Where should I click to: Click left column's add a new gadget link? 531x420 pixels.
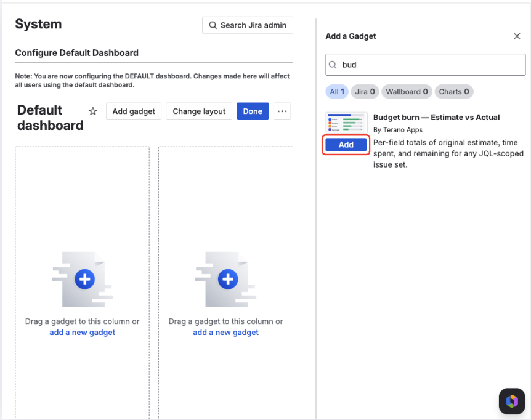[x=83, y=333]
